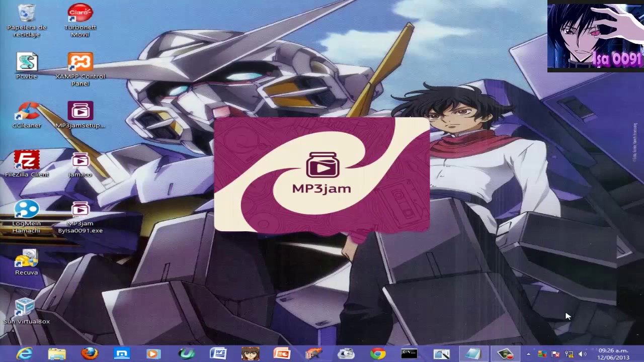Open the green circular U taskbar icon
644x362 pixels.
click(187, 354)
